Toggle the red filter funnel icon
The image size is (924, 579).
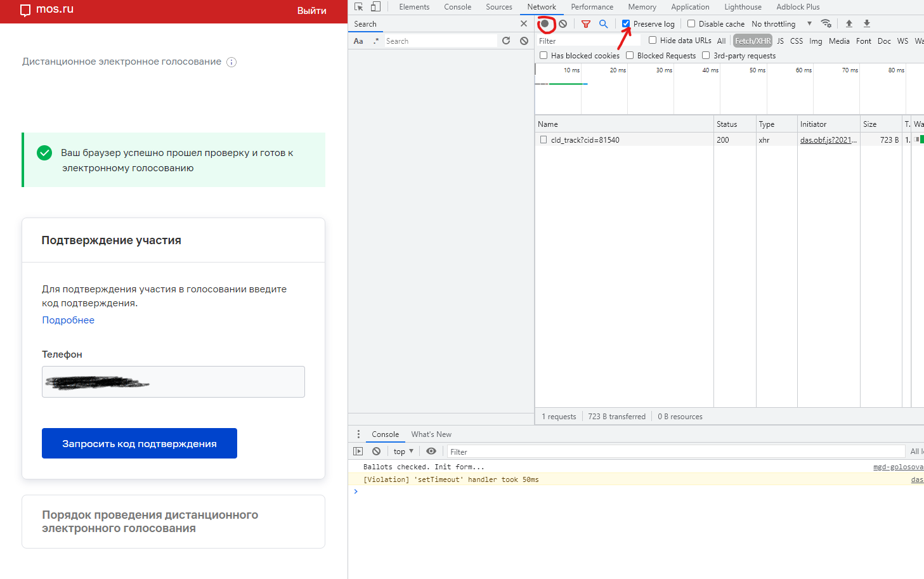(586, 24)
